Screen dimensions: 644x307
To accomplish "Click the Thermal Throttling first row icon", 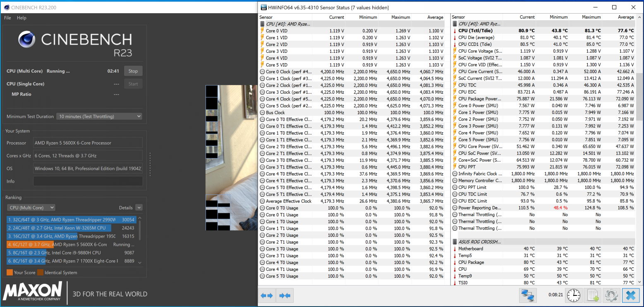I will pyautogui.click(x=455, y=214).
